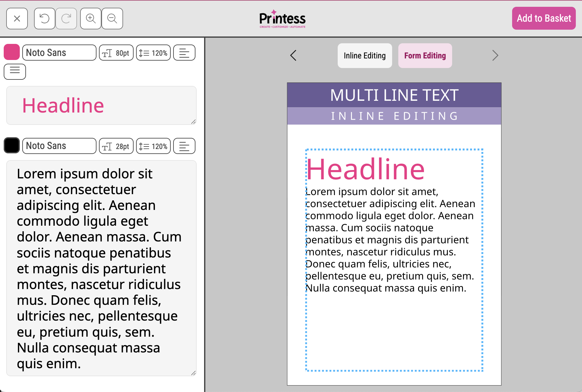Open the black body text color picker
The height and width of the screenshot is (392, 582).
(x=12, y=145)
